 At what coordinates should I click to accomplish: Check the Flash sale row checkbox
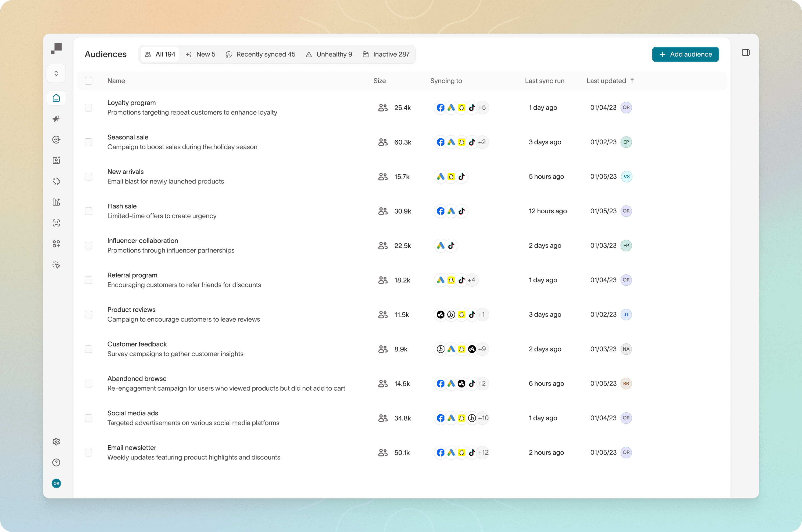(x=89, y=211)
